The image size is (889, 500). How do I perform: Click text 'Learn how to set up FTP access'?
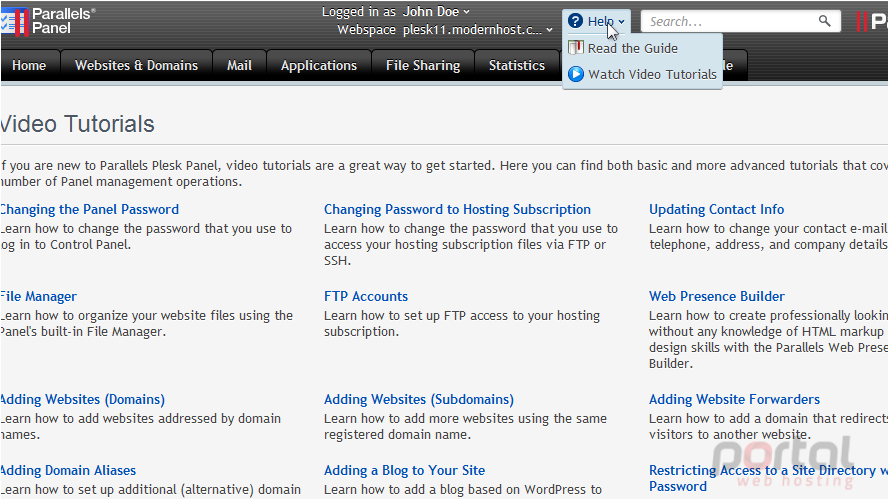(x=418, y=315)
